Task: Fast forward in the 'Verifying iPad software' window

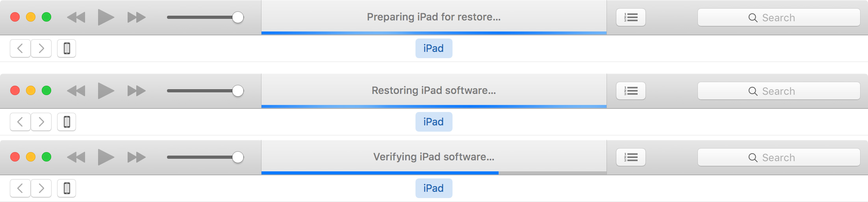Action: click(x=137, y=157)
